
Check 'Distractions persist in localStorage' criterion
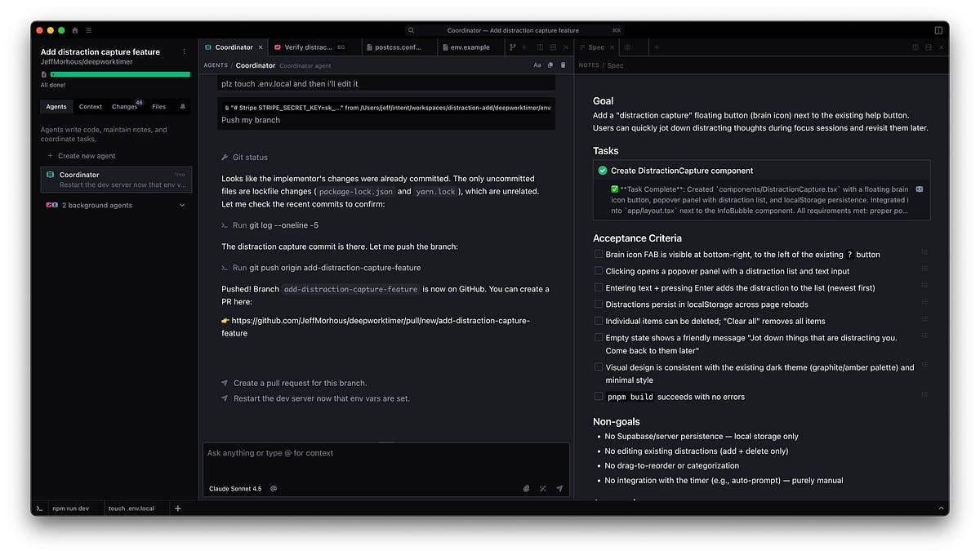click(599, 304)
